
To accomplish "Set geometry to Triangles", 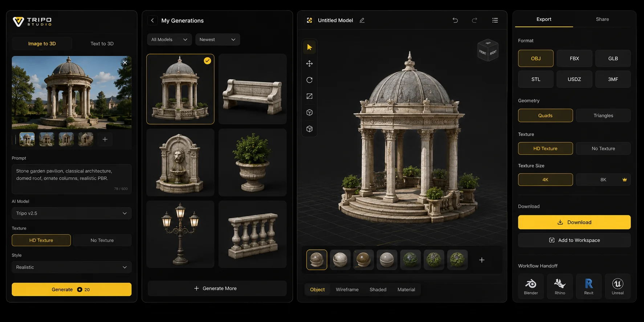I will tap(603, 115).
